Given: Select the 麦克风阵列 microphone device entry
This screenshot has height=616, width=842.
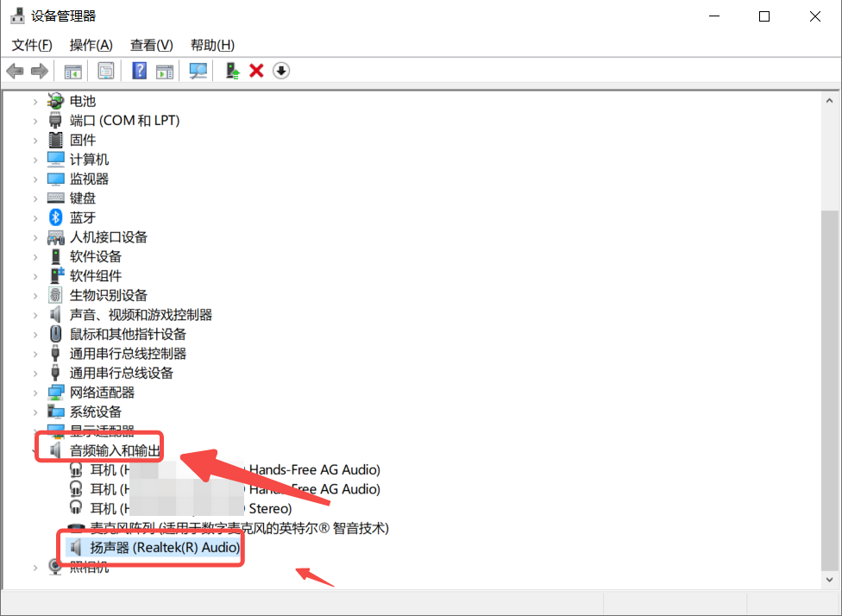Looking at the screenshot, I should point(239,528).
